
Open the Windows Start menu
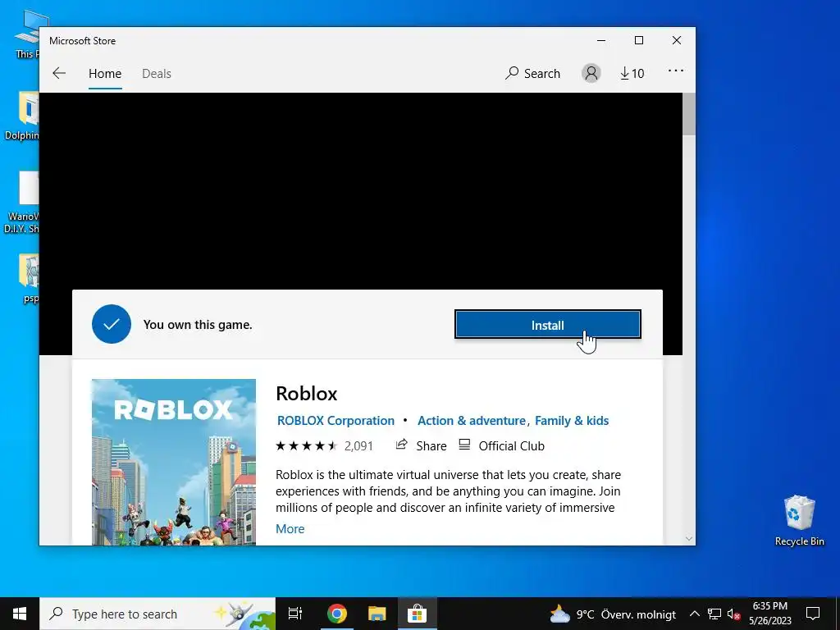[20, 614]
